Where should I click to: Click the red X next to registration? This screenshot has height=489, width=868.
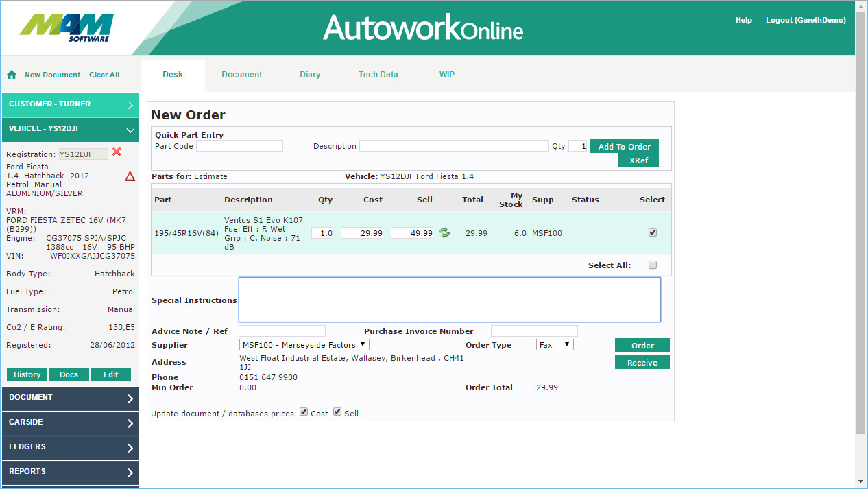(x=117, y=152)
